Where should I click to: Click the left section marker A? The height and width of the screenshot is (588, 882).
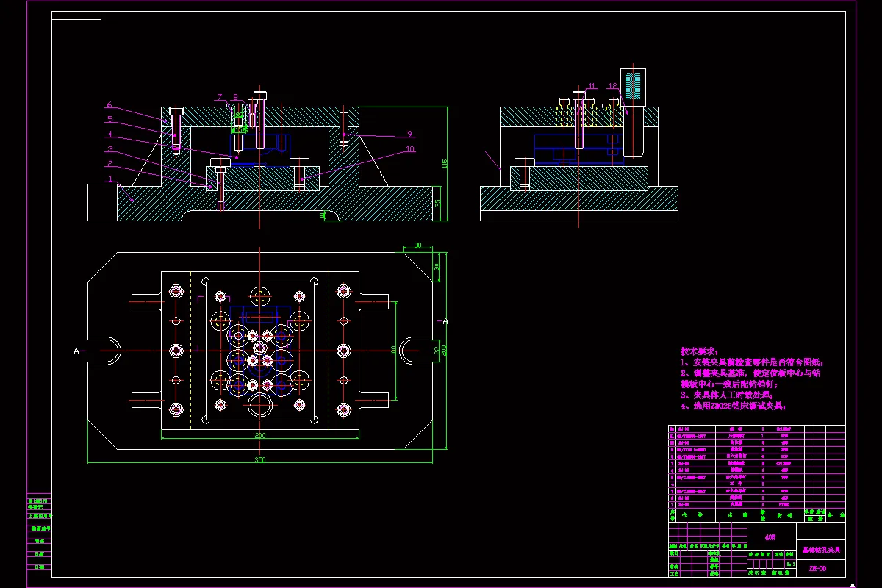[x=76, y=351]
